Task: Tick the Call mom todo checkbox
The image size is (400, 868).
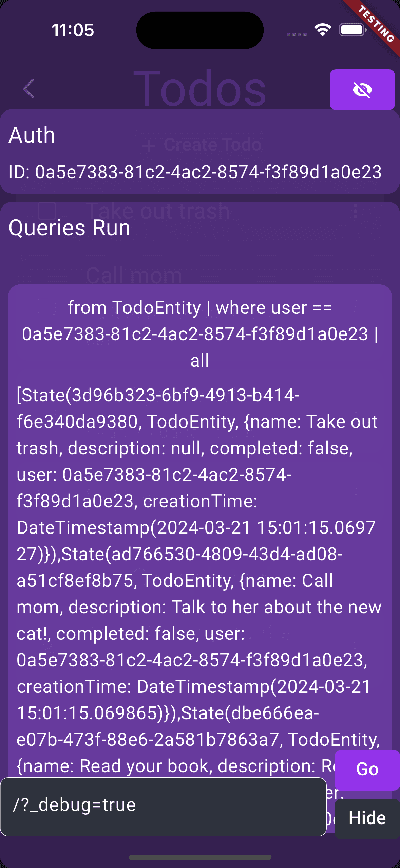Action: coord(47,306)
